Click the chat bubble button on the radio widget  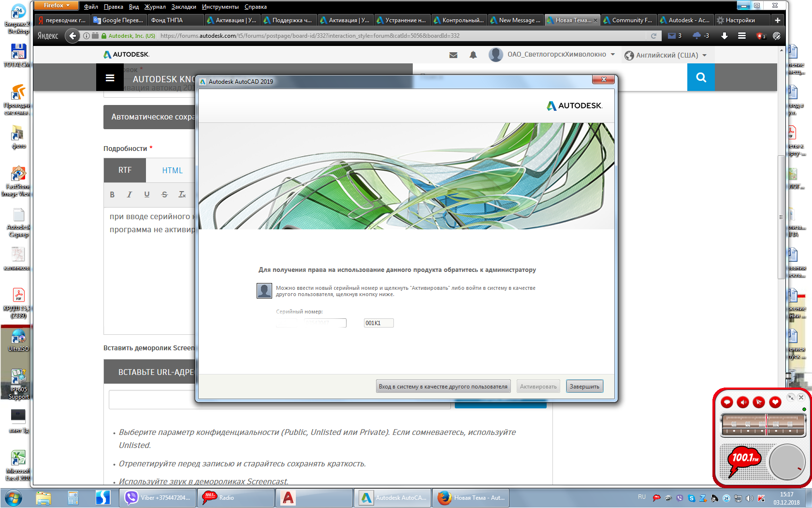click(x=727, y=402)
